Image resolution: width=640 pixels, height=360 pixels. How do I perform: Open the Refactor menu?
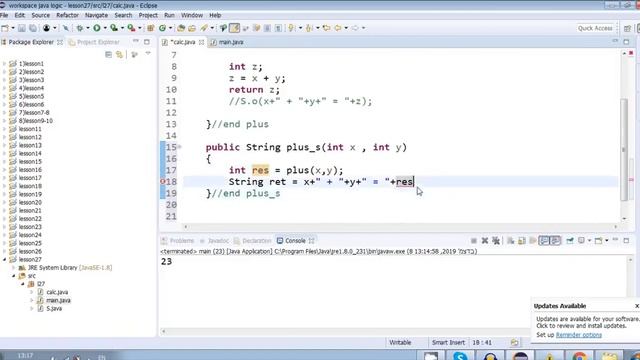click(67, 15)
